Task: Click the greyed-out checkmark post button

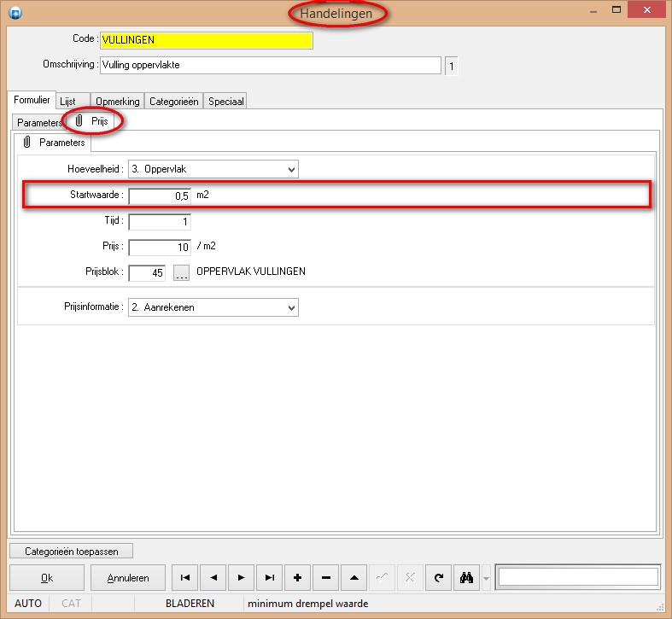Action: pyautogui.click(x=382, y=577)
